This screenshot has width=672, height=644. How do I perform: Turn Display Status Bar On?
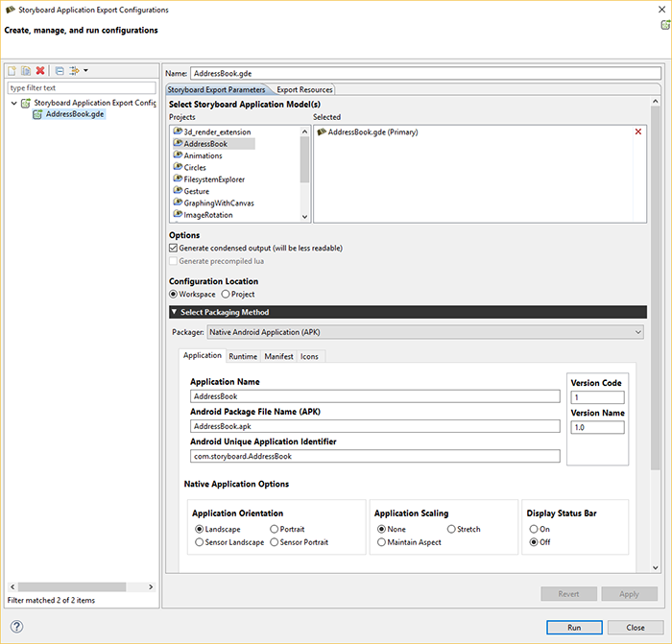[x=534, y=529]
